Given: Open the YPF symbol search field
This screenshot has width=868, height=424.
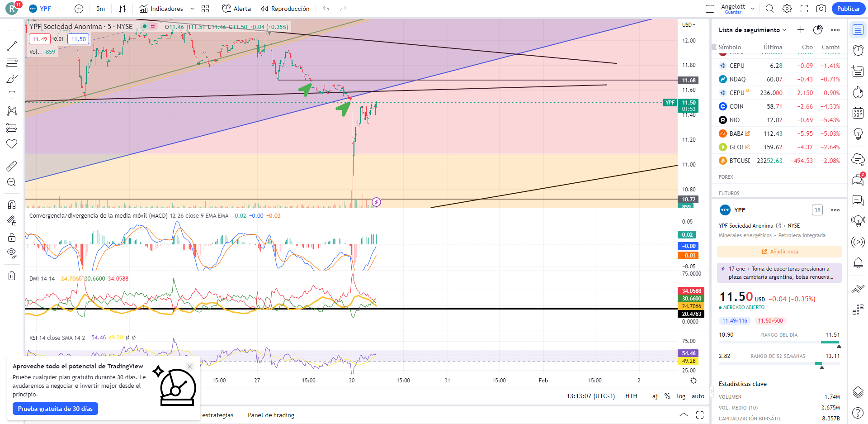Looking at the screenshot, I should click(41, 9).
